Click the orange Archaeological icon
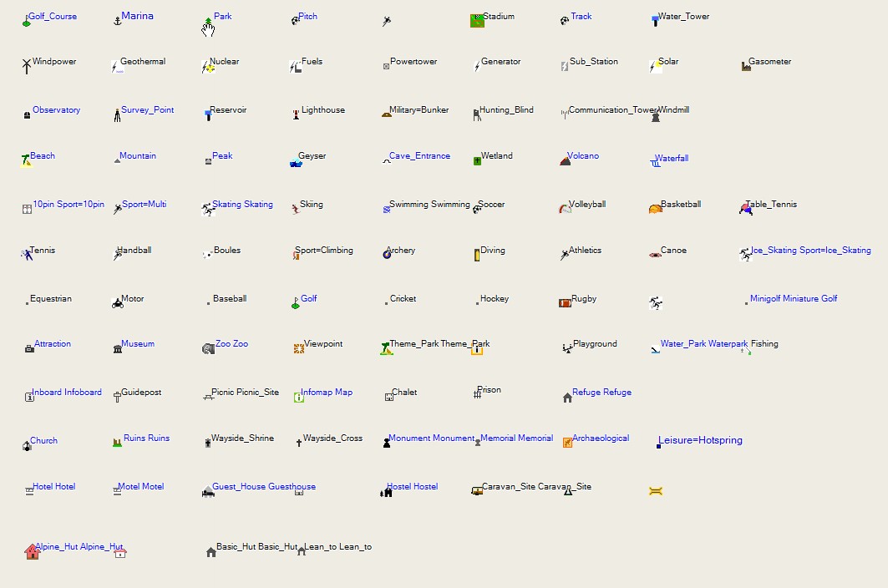Viewport: 888px width, 588px height. tap(567, 443)
